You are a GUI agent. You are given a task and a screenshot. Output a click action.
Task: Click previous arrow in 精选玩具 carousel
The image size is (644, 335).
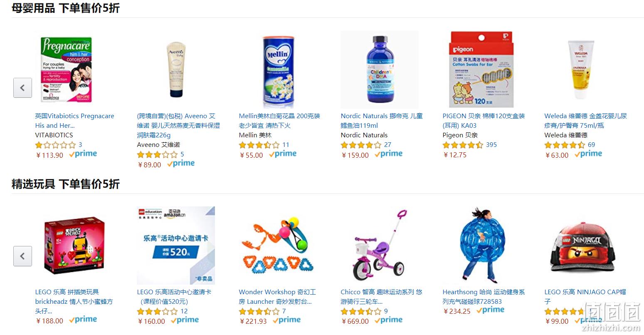pos(22,256)
